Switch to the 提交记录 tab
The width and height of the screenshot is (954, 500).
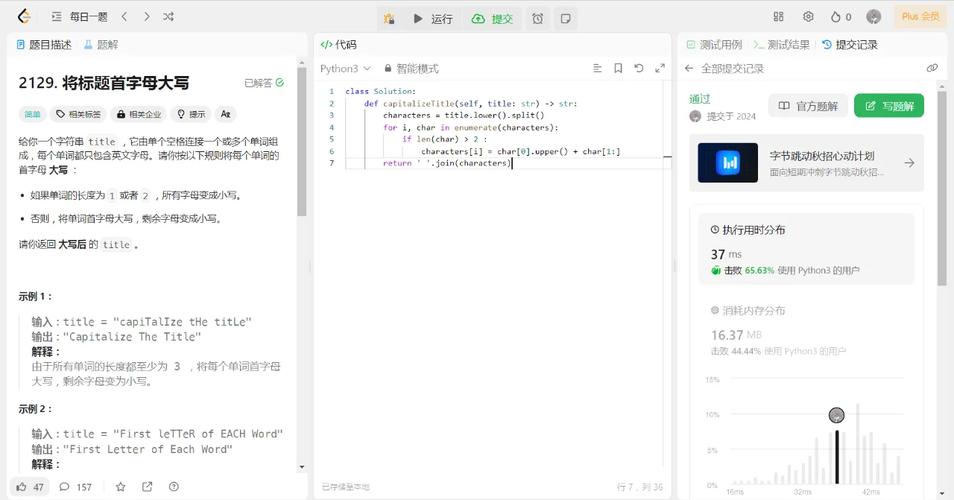[x=850, y=44]
